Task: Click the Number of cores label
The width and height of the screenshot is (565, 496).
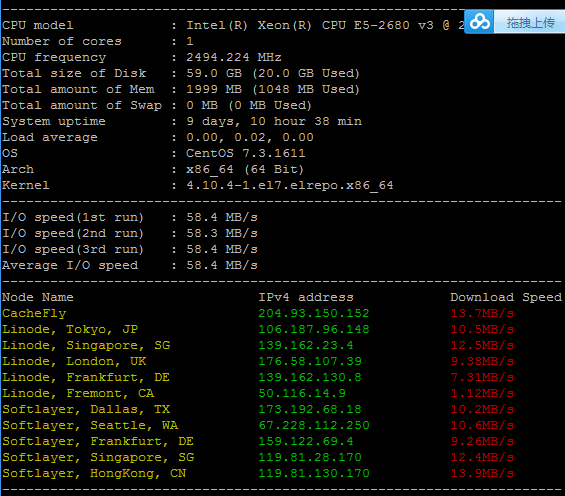Action: pyautogui.click(x=62, y=41)
